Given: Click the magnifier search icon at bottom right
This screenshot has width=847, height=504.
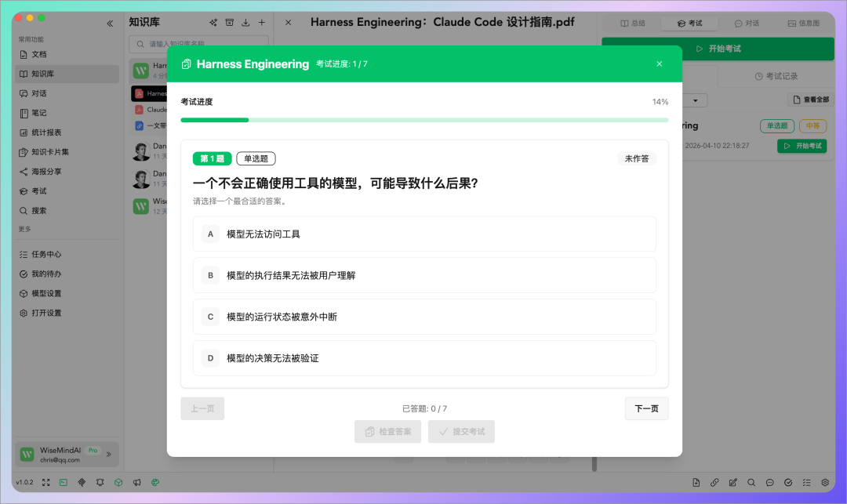Looking at the screenshot, I should click(751, 483).
